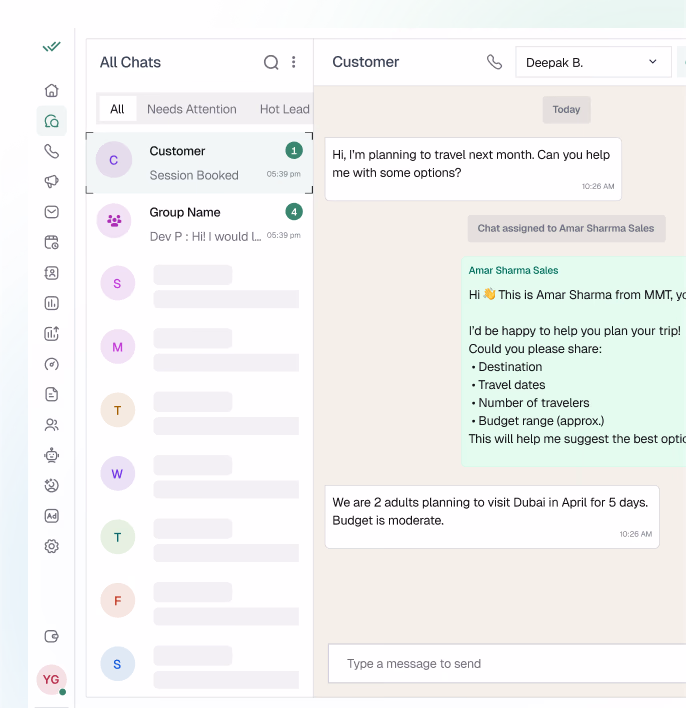Open the chatbot robot icon
Viewport: 686px width, 708px height.
tap(52, 455)
